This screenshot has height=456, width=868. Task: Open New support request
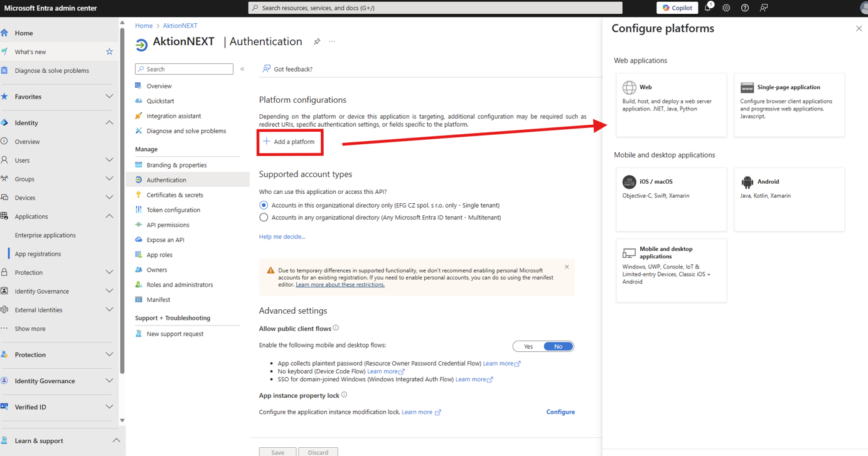(x=175, y=334)
